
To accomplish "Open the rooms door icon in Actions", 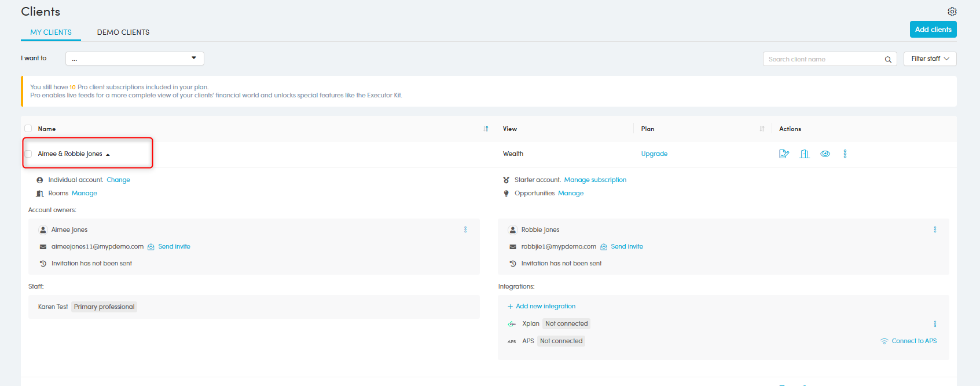I will (805, 154).
